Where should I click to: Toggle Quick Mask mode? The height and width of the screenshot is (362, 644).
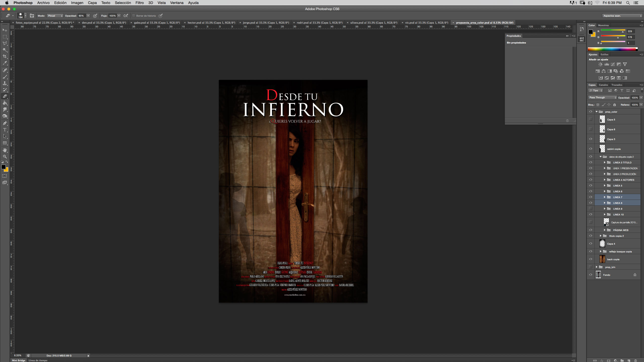coord(5,176)
